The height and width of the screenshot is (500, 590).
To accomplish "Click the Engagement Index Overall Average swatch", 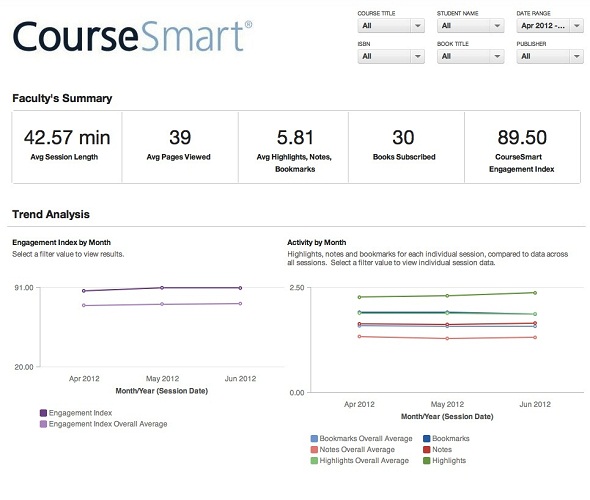I will pos(43,424).
